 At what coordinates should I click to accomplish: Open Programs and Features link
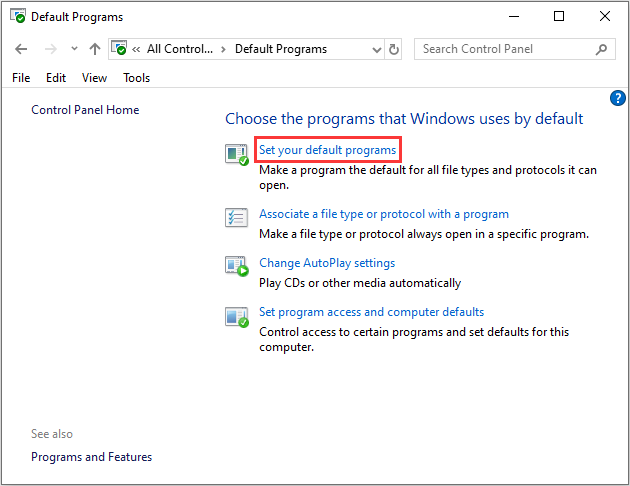click(x=92, y=457)
